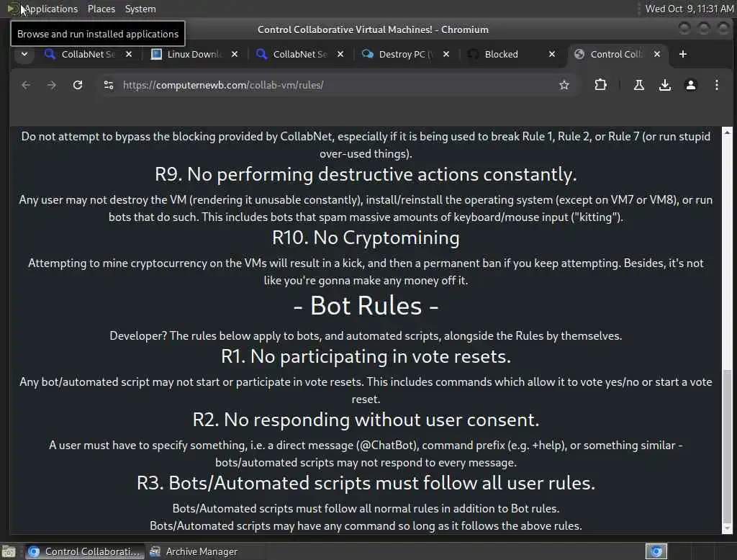Go forward to the next page
Viewport: 737px width, 560px height.
coord(52,85)
